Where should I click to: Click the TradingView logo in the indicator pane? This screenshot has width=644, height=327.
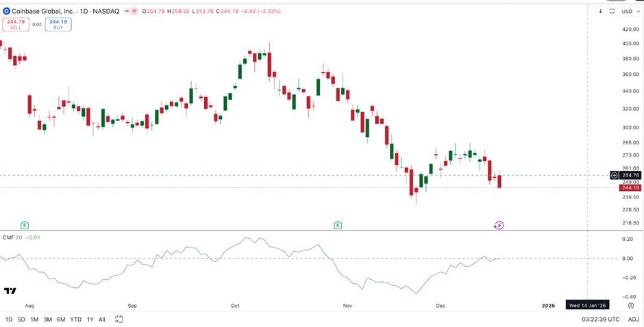pos(10,291)
